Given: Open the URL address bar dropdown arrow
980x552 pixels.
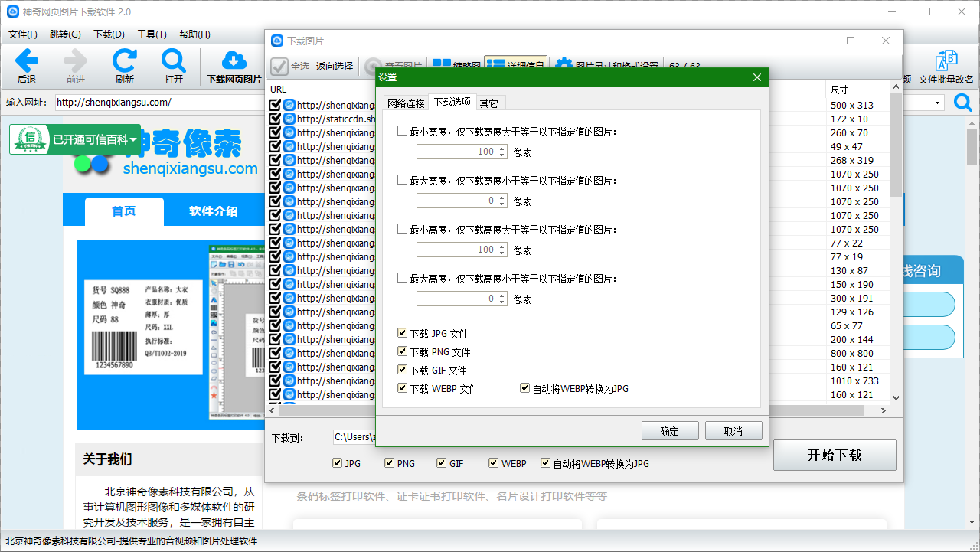Looking at the screenshot, I should click(x=938, y=103).
